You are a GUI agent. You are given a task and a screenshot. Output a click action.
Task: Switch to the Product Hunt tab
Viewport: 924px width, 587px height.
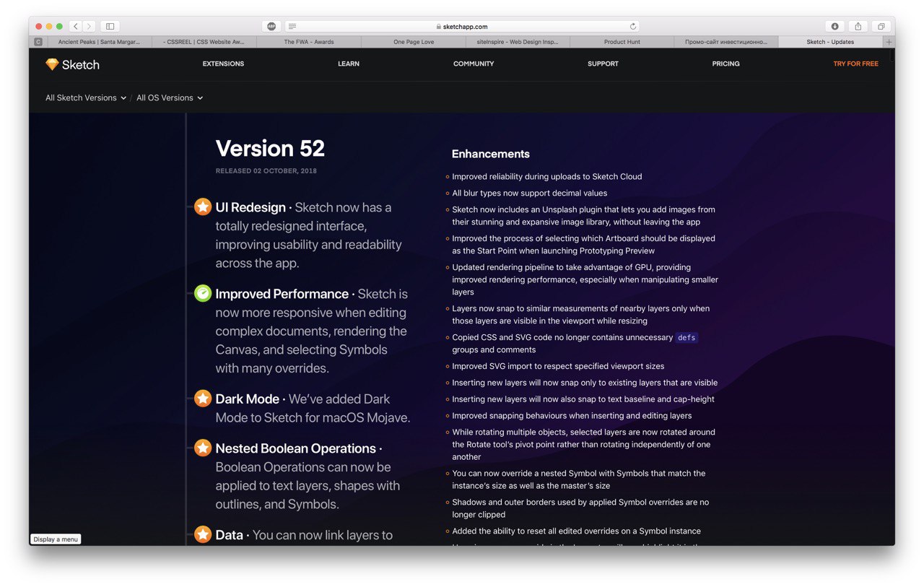pyautogui.click(x=622, y=42)
